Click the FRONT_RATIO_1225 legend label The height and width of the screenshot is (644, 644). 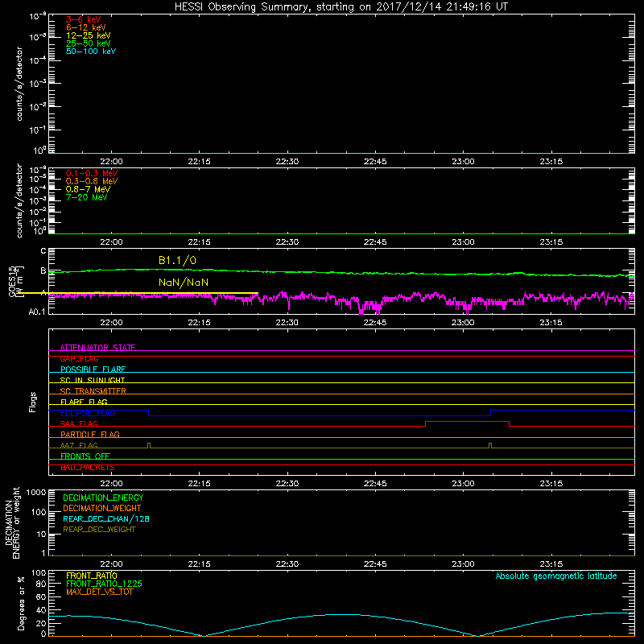[104, 584]
